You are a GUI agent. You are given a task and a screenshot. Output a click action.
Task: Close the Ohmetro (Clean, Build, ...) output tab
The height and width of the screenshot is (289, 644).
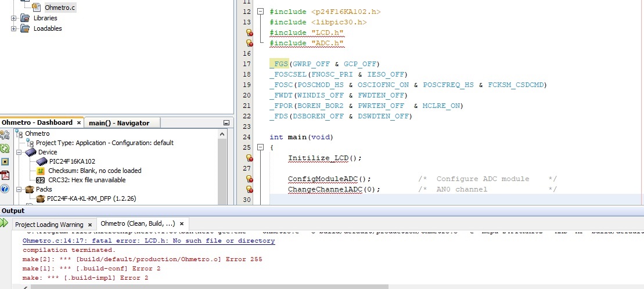182,224
